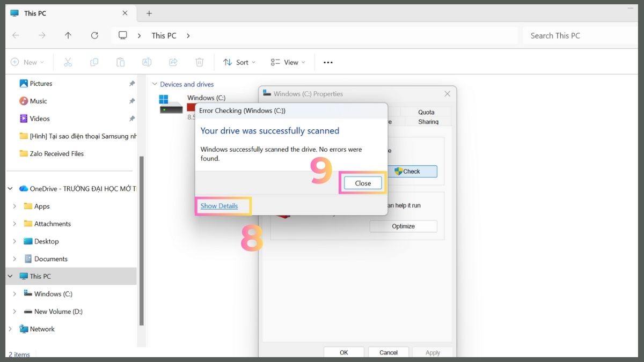Click the navigation pane scrollbar
644x362 pixels.
[142, 240]
